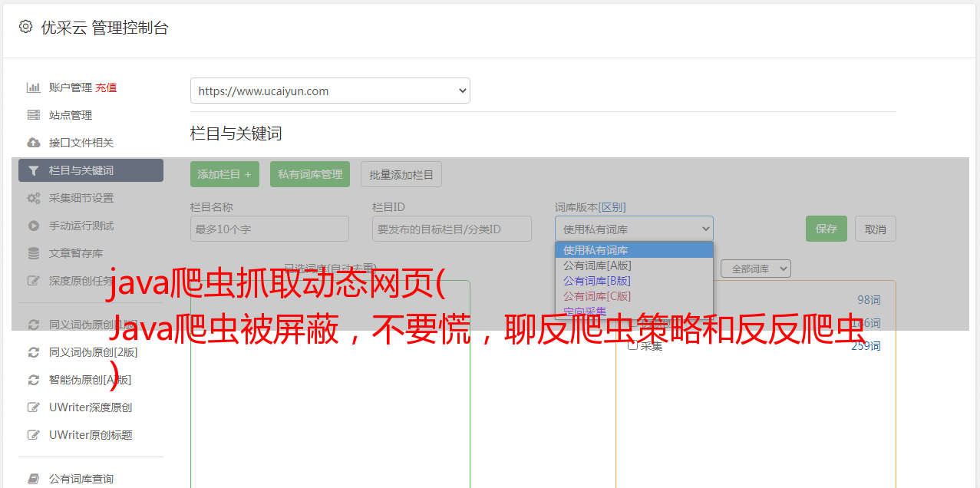Click the gear icon beside 优采云 管理控制台
The height and width of the screenshot is (488, 980).
click(25, 27)
